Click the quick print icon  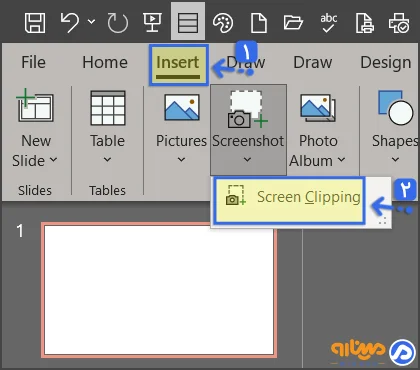399,23
